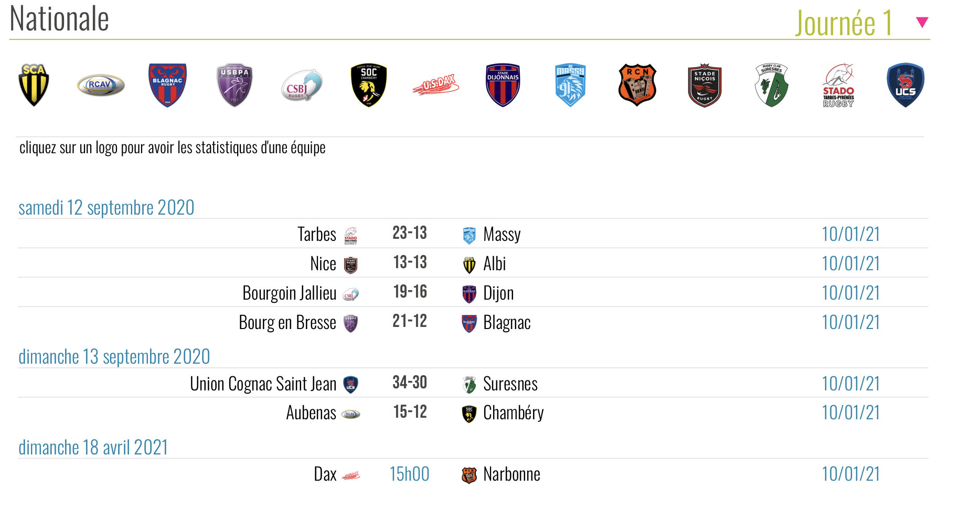Click the SCA Albi logo in the team row
The height and width of the screenshot is (519, 980).
click(34, 84)
